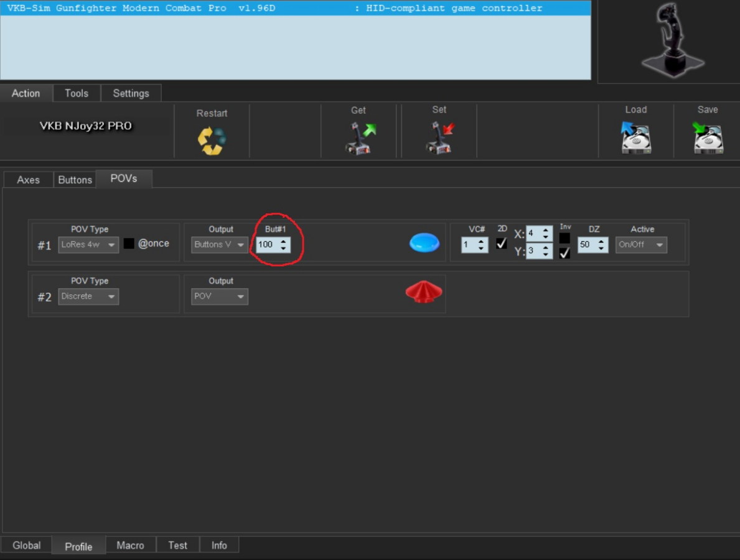Click the Get settings joystick icon
740x560 pixels.
pos(360,138)
